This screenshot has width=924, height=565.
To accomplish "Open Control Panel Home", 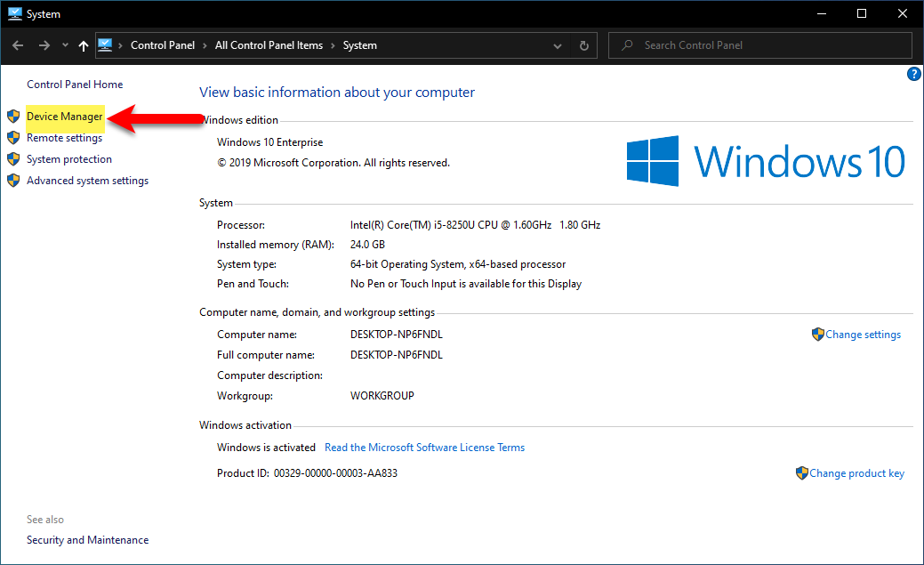I will [75, 85].
